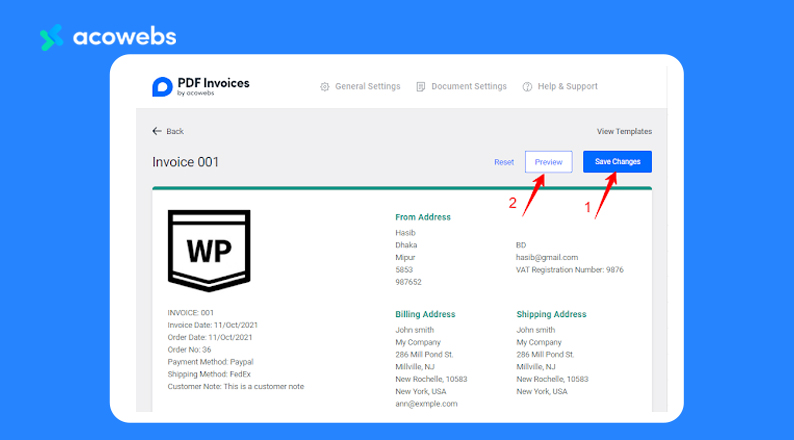Viewport: 794px width, 440px height.
Task: Click the PDF Invoices title text
Action: tap(213, 83)
